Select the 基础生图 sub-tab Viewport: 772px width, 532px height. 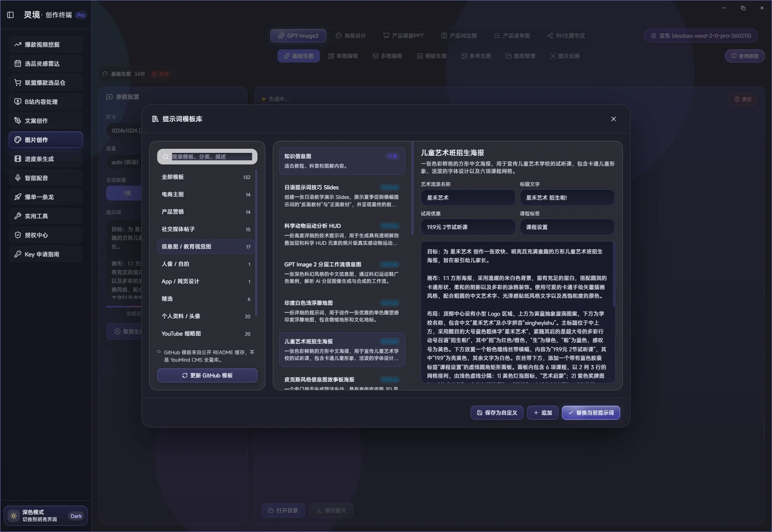point(299,56)
